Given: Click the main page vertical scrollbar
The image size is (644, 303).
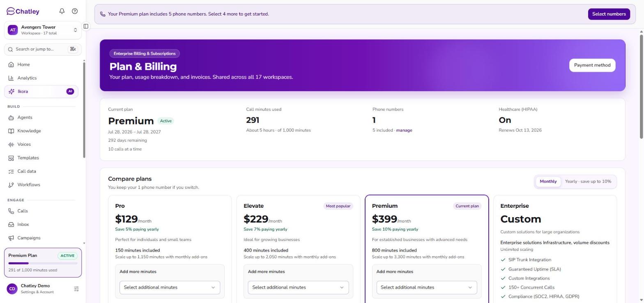Looking at the screenshot, I should (x=641, y=86).
